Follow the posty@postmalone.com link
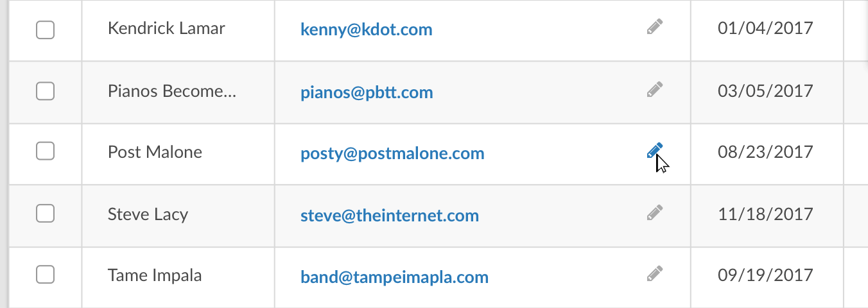Screen dimensions: 868x308 [x=392, y=154]
